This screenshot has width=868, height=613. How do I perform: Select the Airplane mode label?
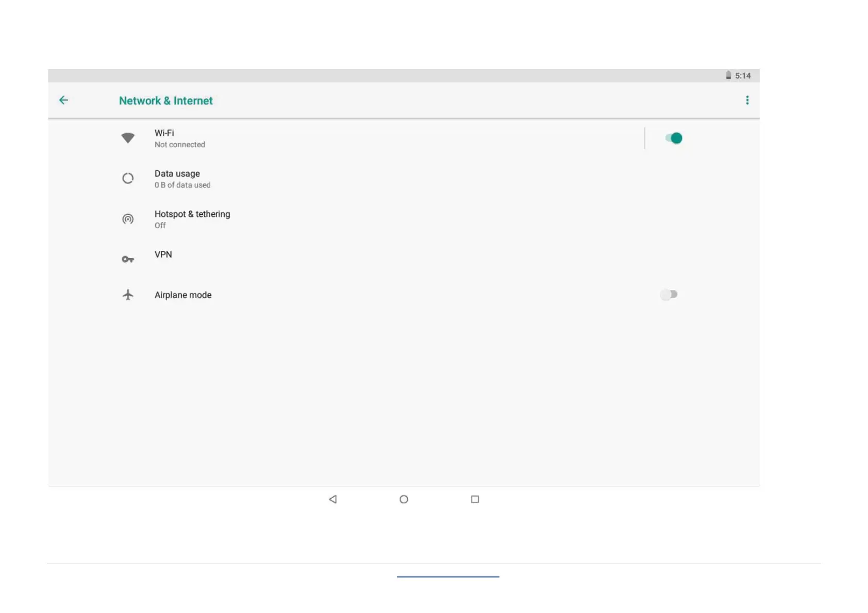tap(183, 295)
